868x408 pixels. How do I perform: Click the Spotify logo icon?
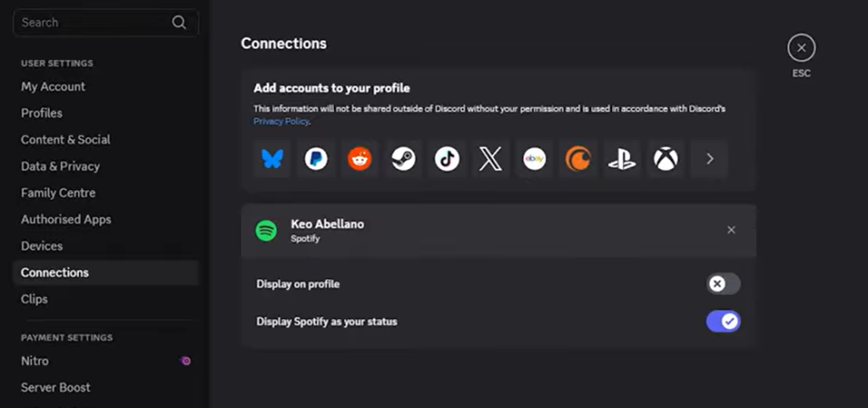(266, 231)
